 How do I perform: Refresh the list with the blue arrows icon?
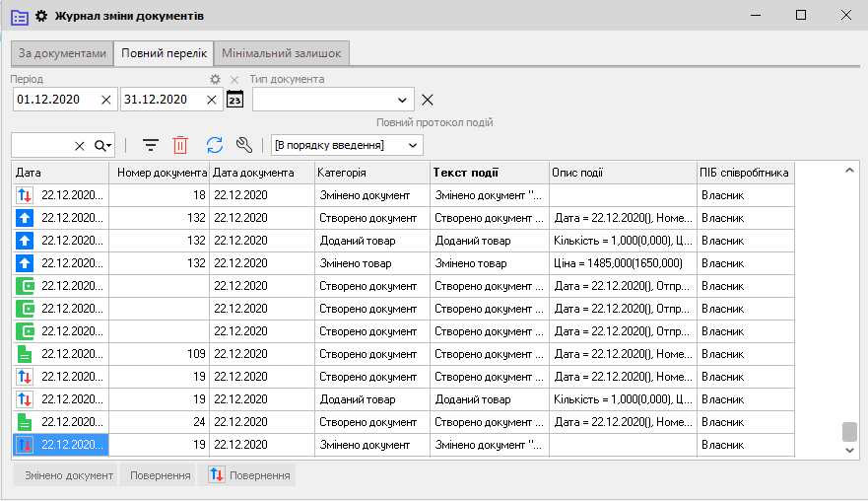(x=214, y=145)
